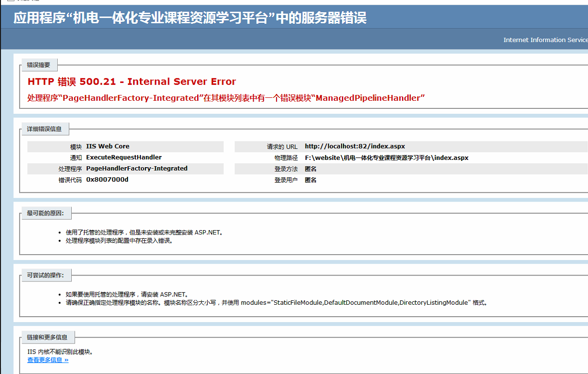Click the 错误摘要 section label
The image size is (588, 374).
point(38,65)
